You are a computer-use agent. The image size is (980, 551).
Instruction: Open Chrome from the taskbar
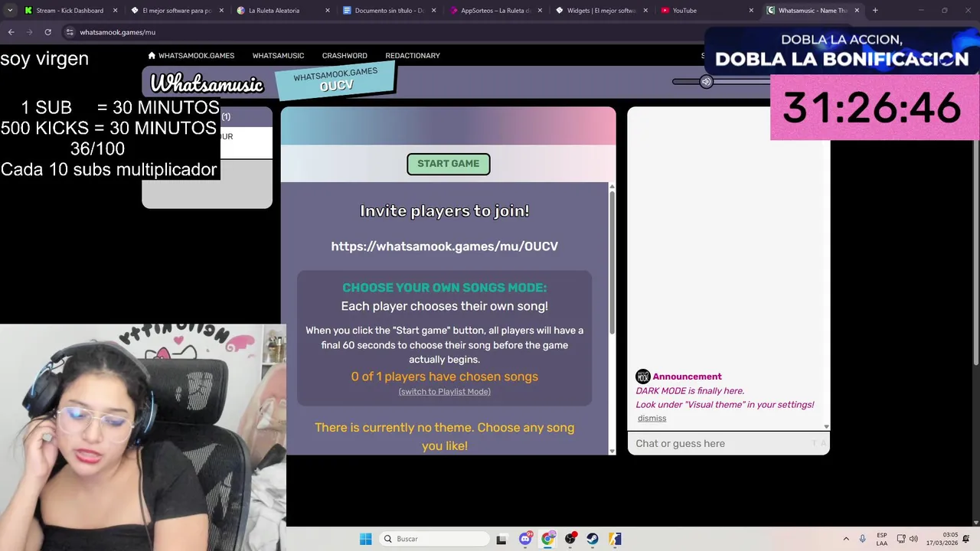(547, 539)
